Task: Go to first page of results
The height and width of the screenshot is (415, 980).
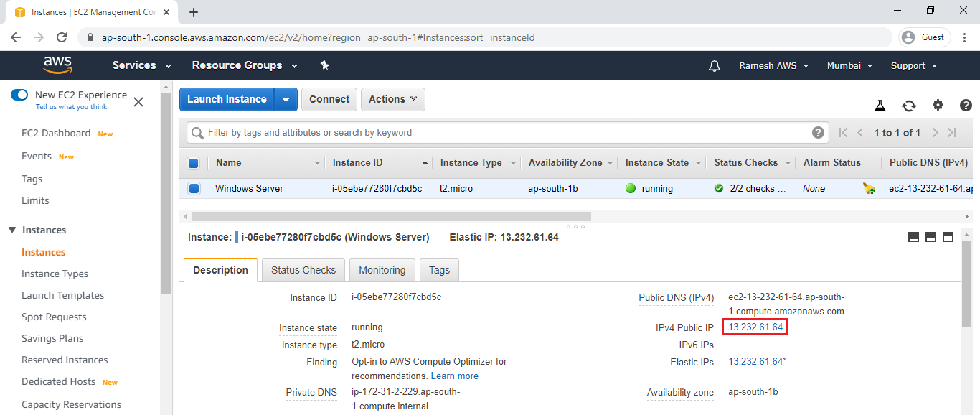Action: point(843,133)
